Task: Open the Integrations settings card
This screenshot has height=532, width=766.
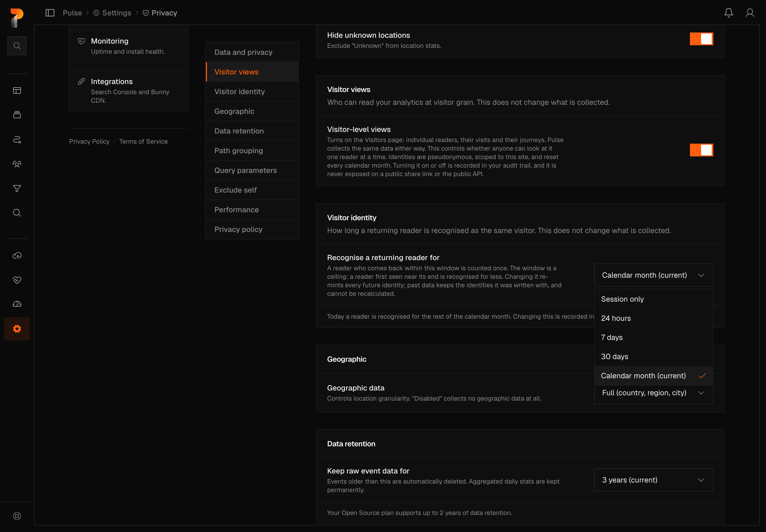Action: click(128, 91)
